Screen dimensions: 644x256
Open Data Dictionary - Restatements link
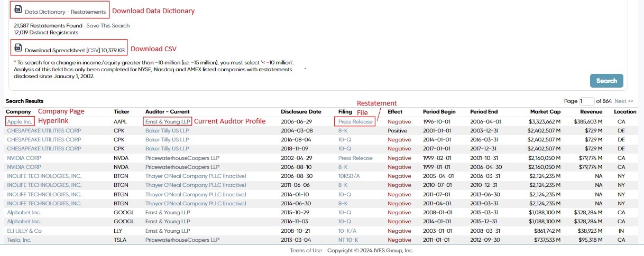tap(66, 12)
